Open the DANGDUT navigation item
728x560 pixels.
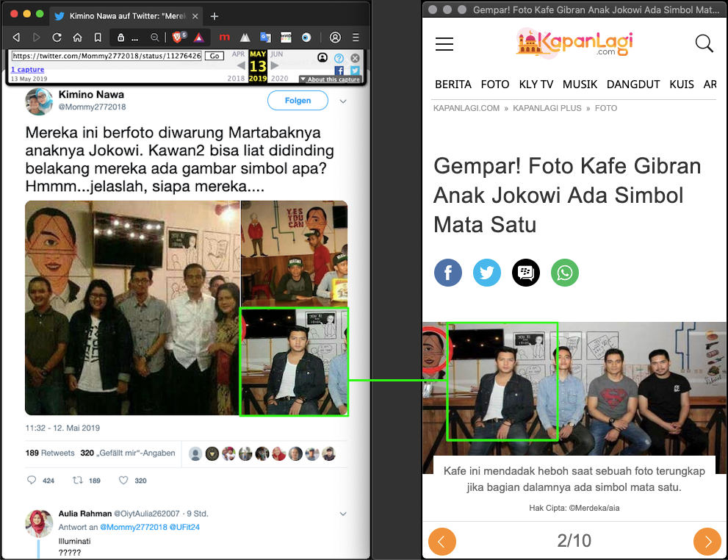pos(633,85)
